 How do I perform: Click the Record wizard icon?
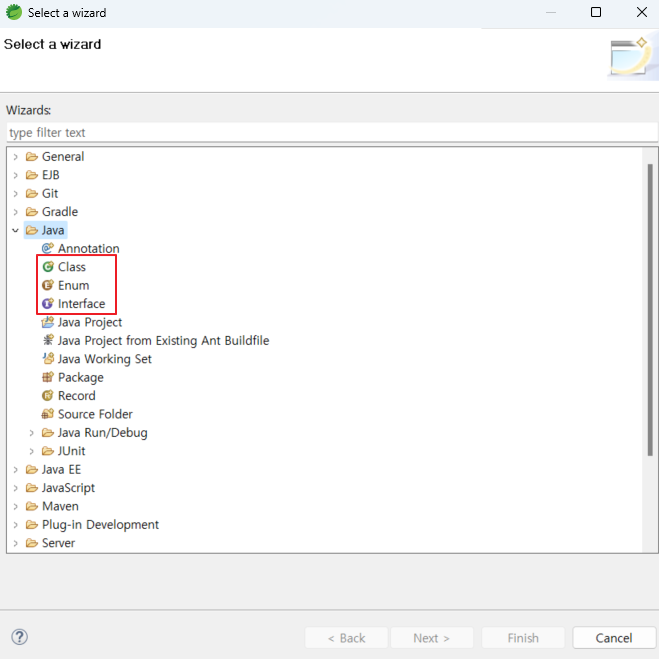coord(48,395)
